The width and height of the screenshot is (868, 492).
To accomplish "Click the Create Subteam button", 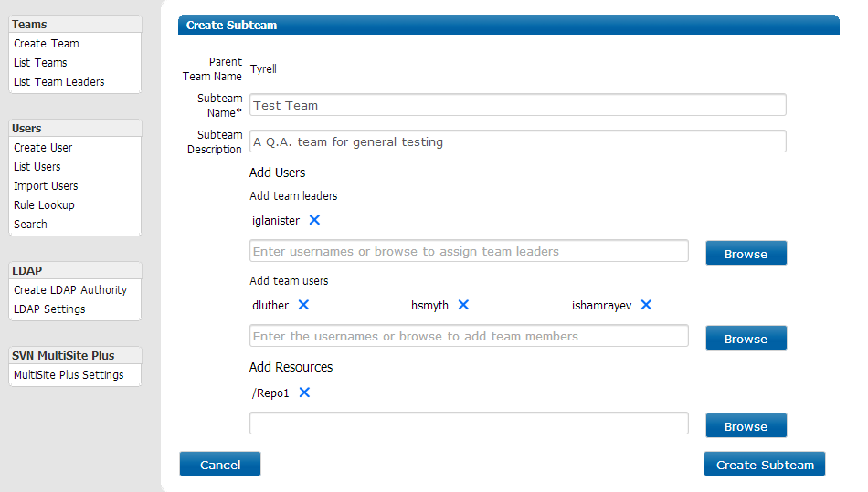I will 765,464.
